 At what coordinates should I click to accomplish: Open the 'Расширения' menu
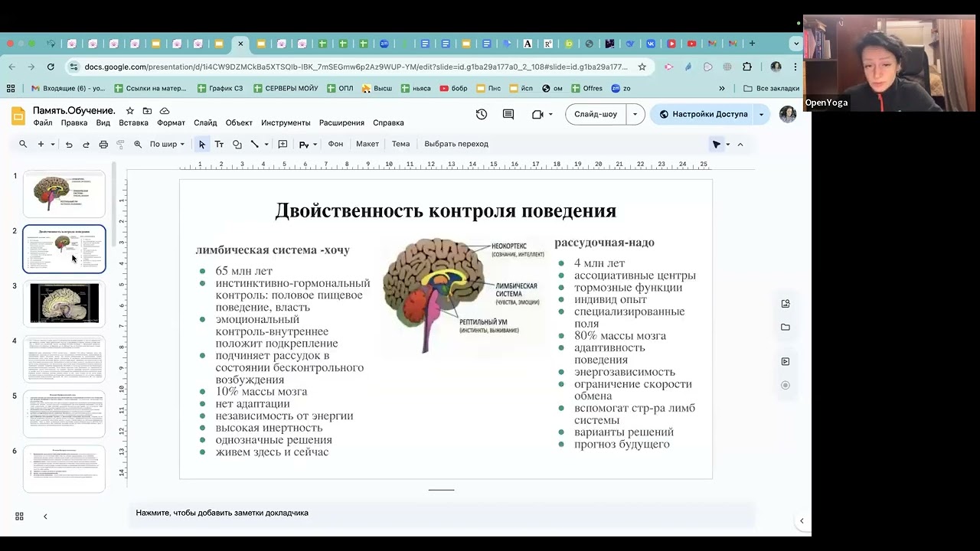pyautogui.click(x=341, y=122)
